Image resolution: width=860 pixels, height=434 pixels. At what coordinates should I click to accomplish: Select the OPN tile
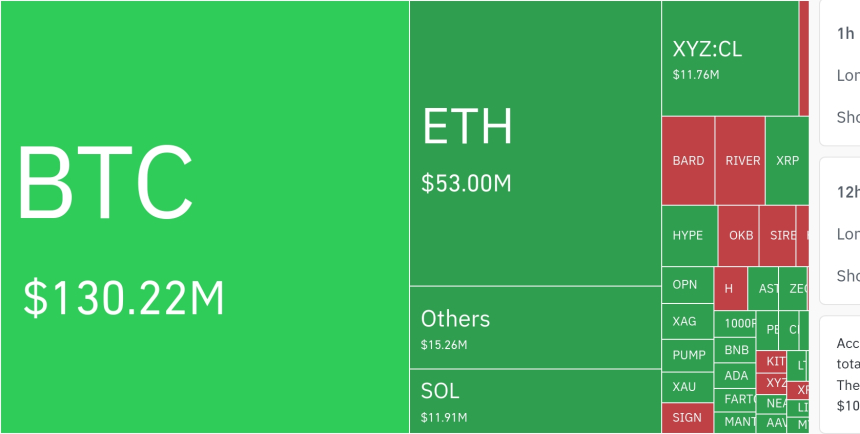click(x=686, y=285)
